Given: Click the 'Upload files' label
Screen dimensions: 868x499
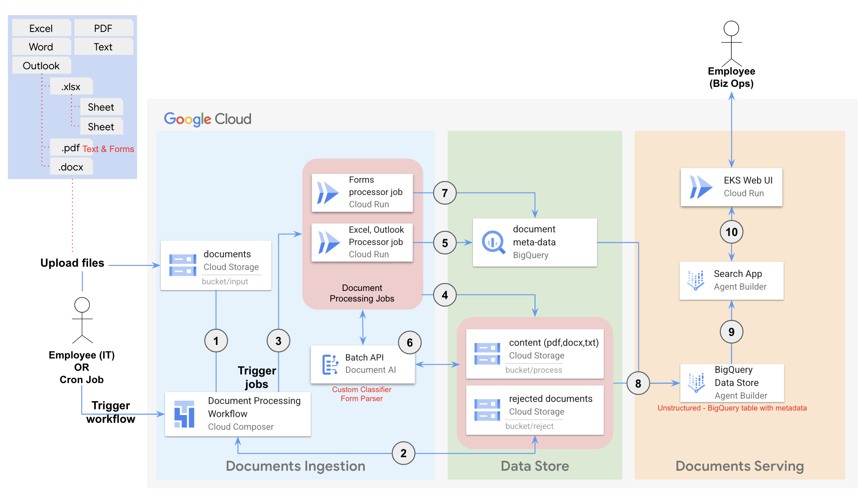Looking at the screenshot, I should [72, 263].
